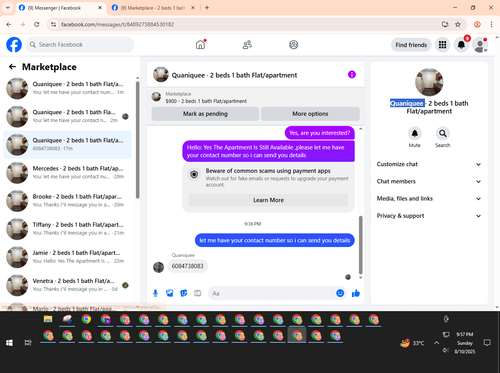Click the chat messages scrollbar
Viewport: 500px width, 373px height.
point(360,245)
